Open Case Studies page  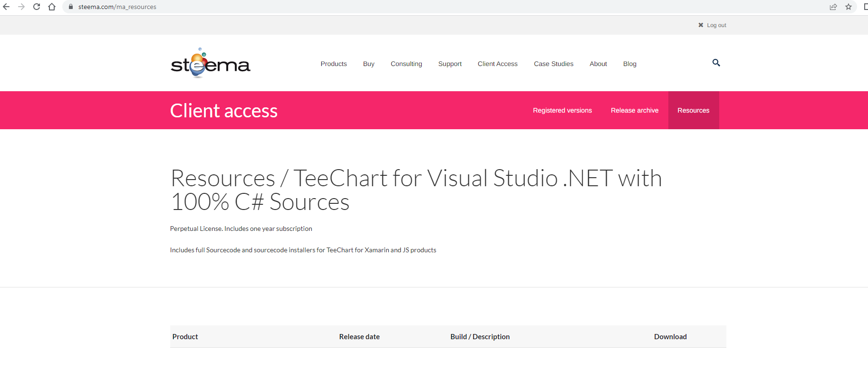point(553,64)
